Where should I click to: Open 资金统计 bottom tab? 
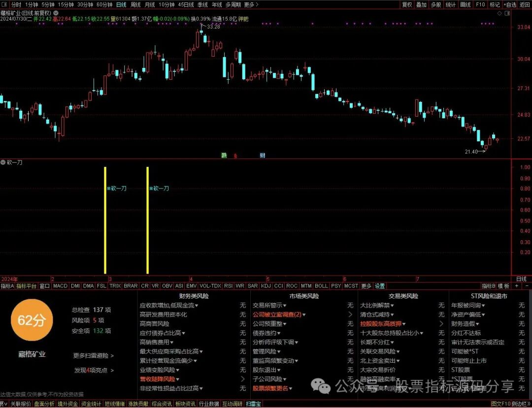coord(91,404)
